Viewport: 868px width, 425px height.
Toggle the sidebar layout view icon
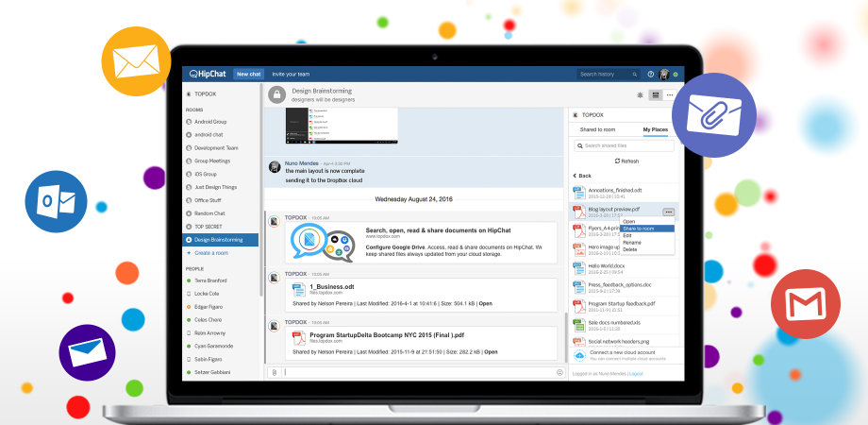(x=656, y=94)
